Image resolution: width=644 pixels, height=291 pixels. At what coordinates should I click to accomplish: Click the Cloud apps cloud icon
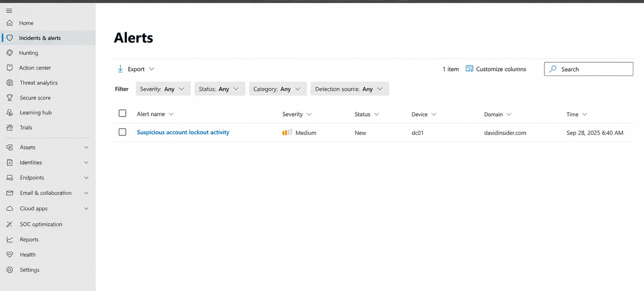tap(10, 208)
